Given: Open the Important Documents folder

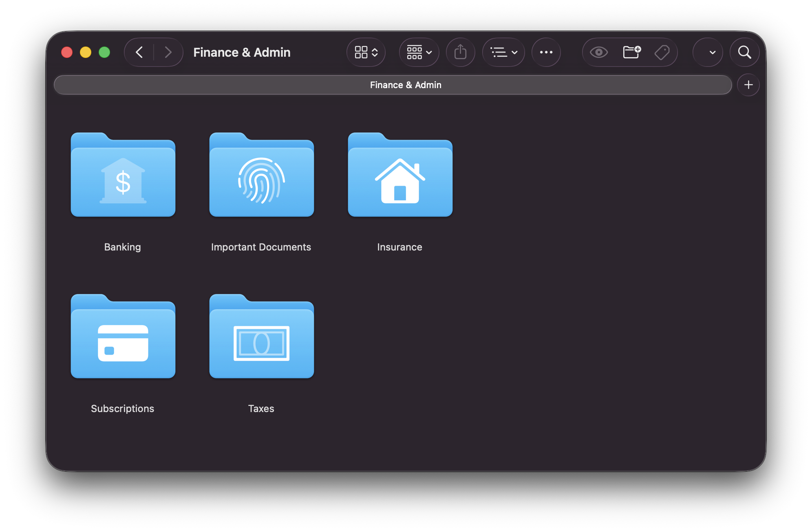Looking at the screenshot, I should point(261,175).
